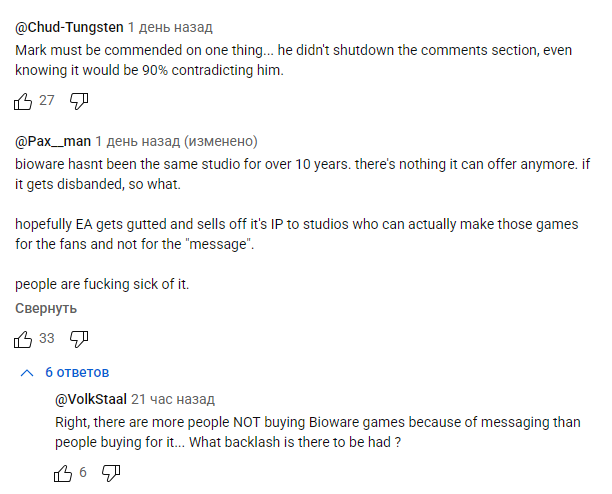Click the Pax__man timestamp '1 день назад (изменено)'
The width and height of the screenshot is (612, 494).
tap(177, 141)
